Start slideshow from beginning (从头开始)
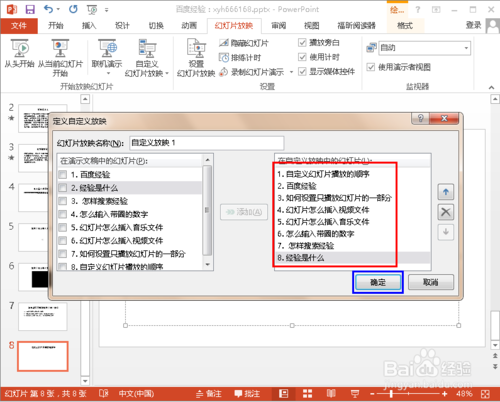Viewport: 500px width, 402px height. [x=19, y=53]
